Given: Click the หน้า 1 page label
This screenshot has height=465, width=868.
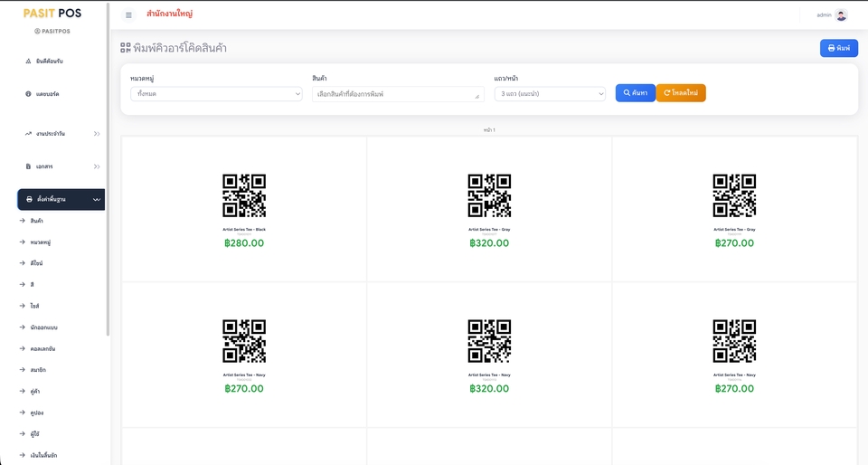Looking at the screenshot, I should coord(489,130).
